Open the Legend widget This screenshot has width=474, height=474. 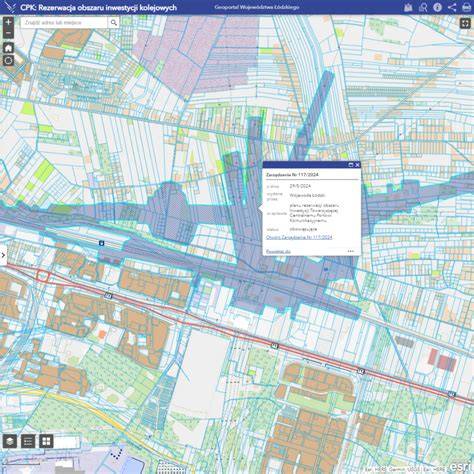(x=28, y=441)
